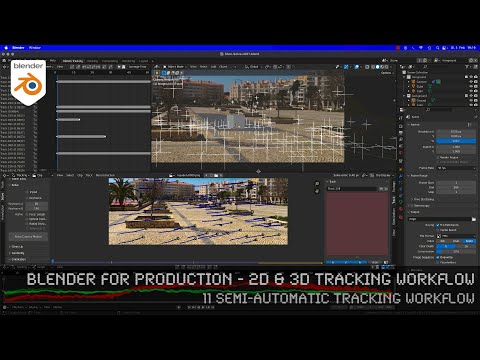Switch viewport to solid shading
This screenshot has height=360, width=480.
[x=377, y=67]
